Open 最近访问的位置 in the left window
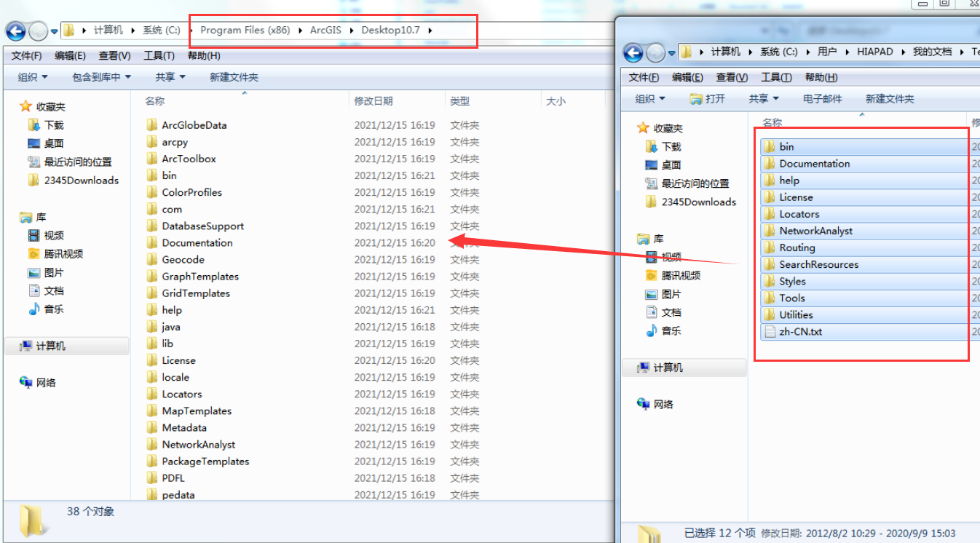 70,162
